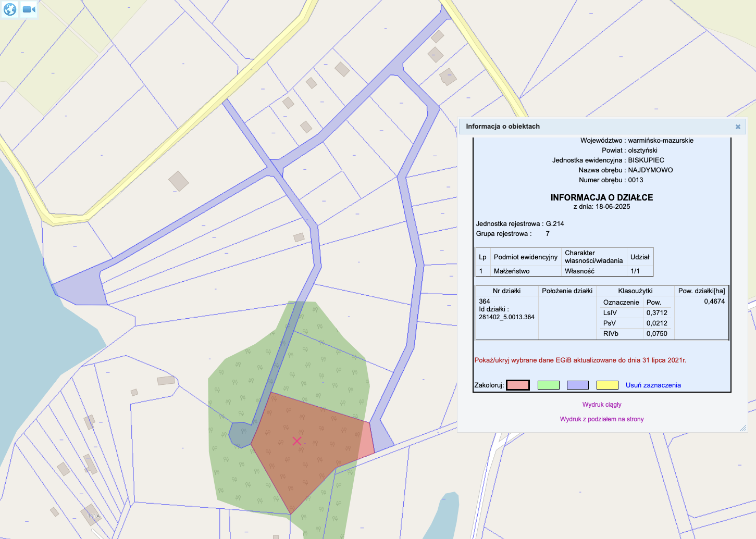
Task: Click the panel resize grip corner
Action: click(743, 428)
